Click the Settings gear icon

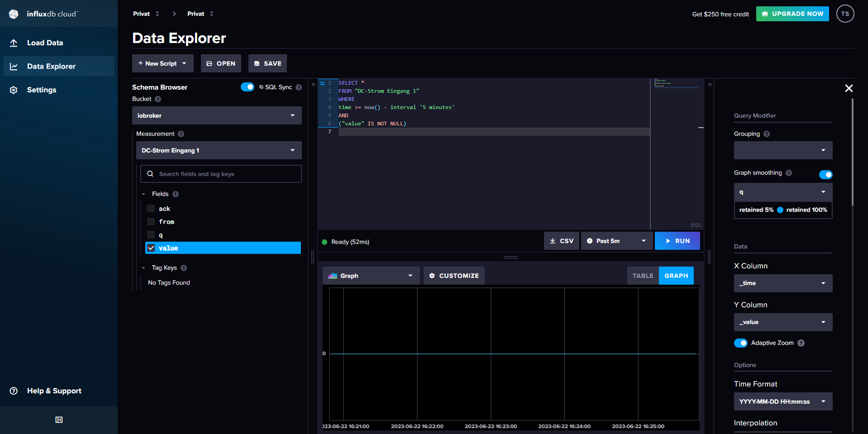point(14,90)
